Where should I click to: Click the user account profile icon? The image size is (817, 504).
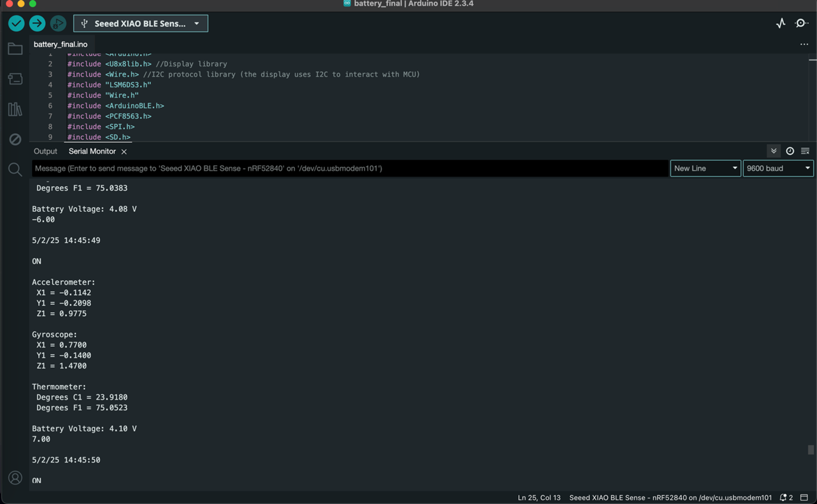click(x=15, y=478)
